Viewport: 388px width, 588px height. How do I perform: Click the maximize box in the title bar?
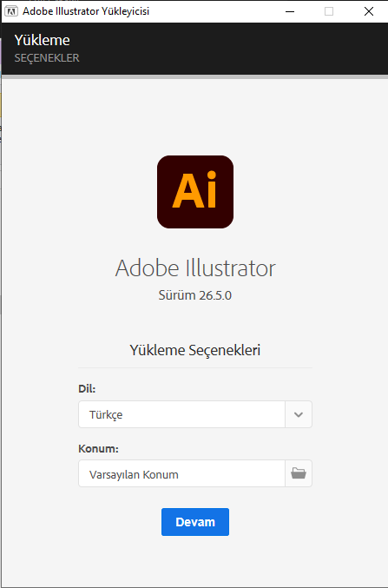(x=329, y=11)
